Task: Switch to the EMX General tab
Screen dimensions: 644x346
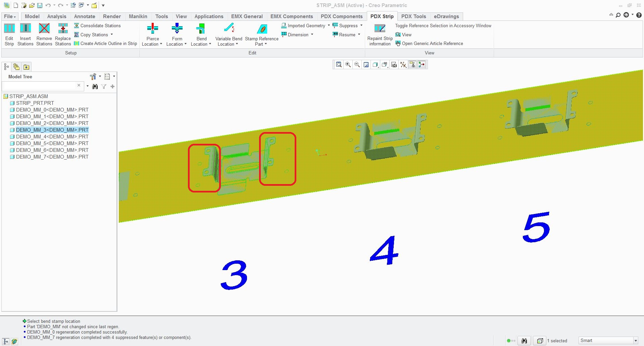Action: [247, 16]
